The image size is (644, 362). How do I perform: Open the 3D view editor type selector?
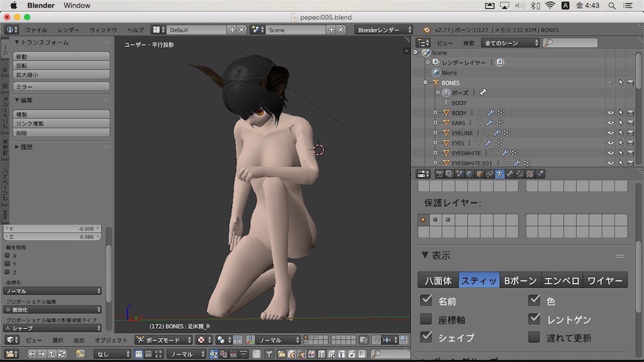(13, 340)
